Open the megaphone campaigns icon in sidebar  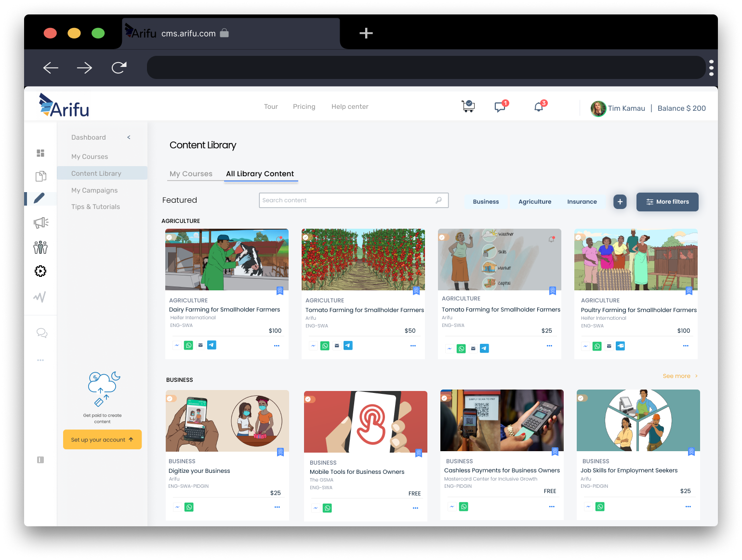pos(41,222)
